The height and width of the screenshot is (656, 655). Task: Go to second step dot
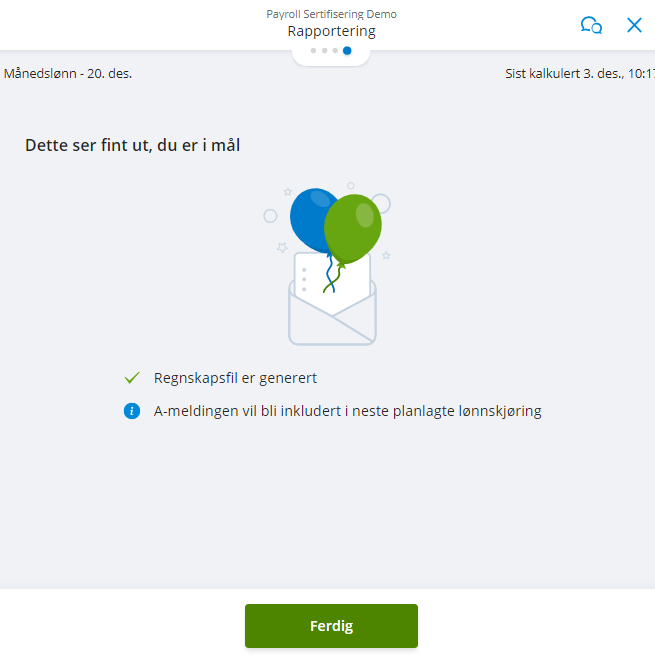[x=325, y=51]
